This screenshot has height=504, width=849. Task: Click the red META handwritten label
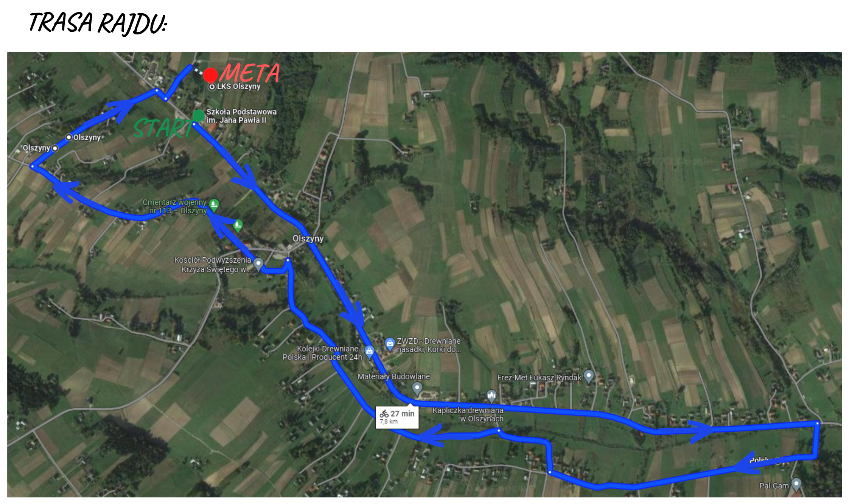tap(250, 73)
